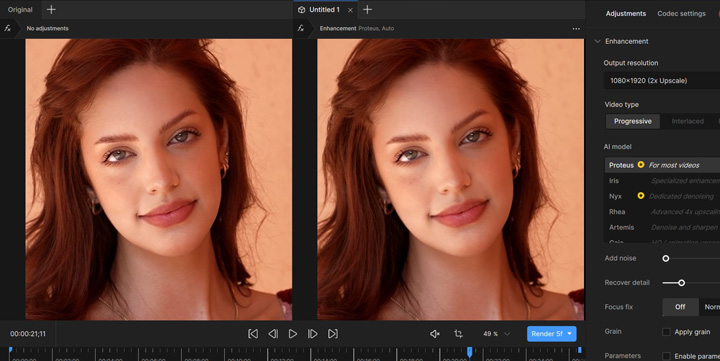720x361 pixels.
Task: Choose the Proteus AI model
Action: coord(662,165)
